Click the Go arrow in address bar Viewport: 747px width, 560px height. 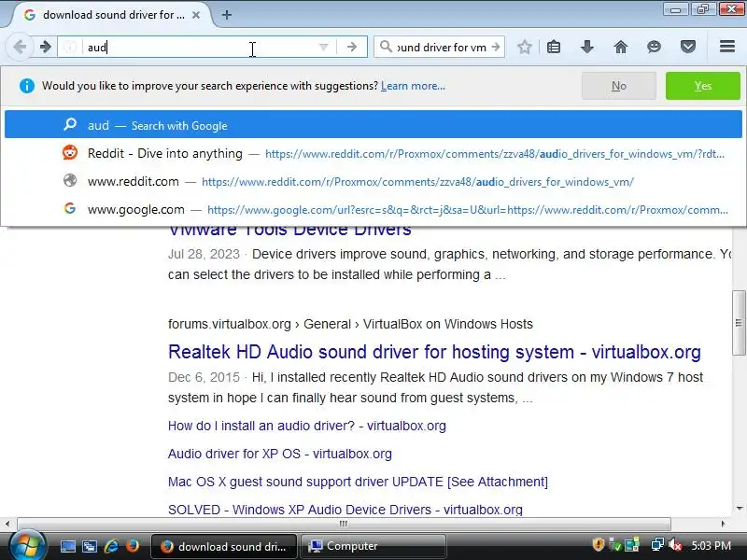[352, 47]
